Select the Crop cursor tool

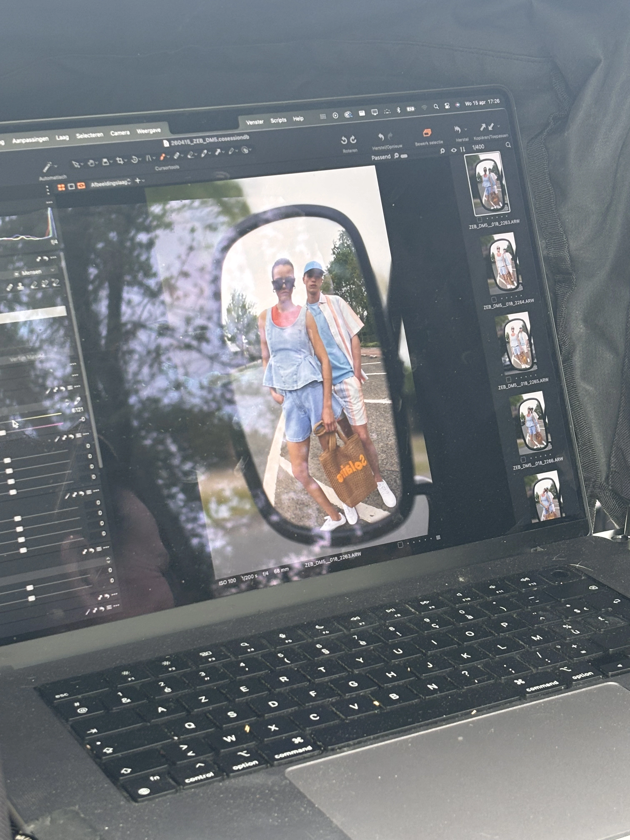point(120,161)
